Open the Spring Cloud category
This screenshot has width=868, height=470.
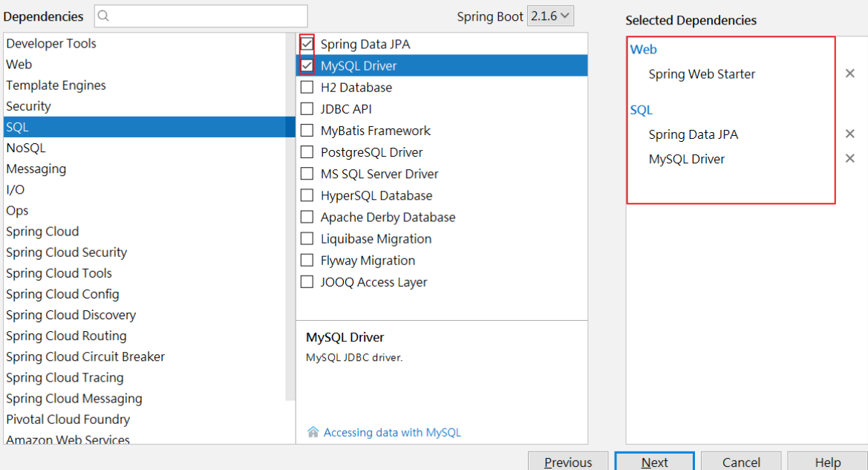(145, 232)
